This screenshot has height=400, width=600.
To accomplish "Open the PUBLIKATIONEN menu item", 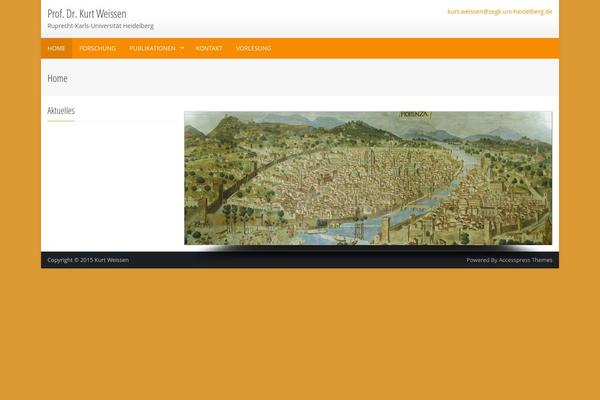I will (x=152, y=48).
